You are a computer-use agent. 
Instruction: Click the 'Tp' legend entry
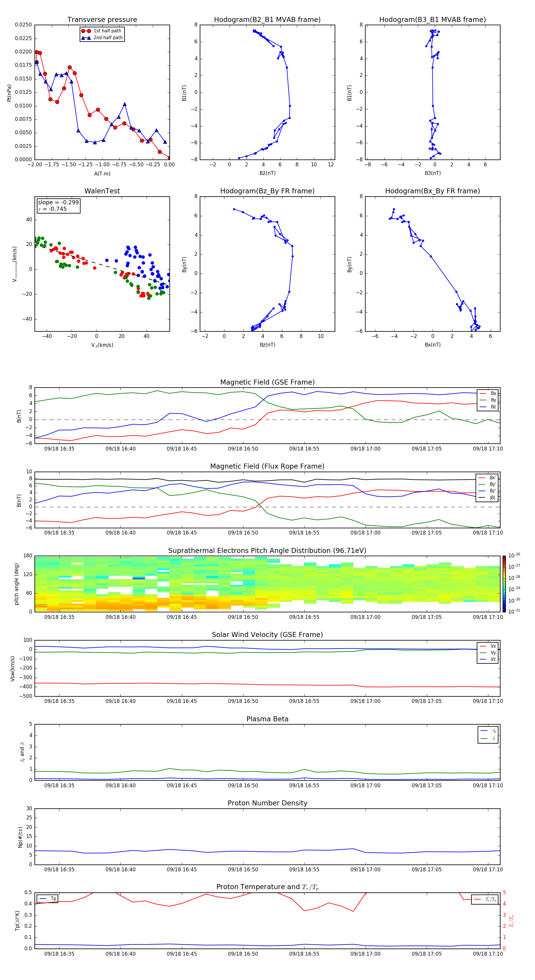click(48, 899)
